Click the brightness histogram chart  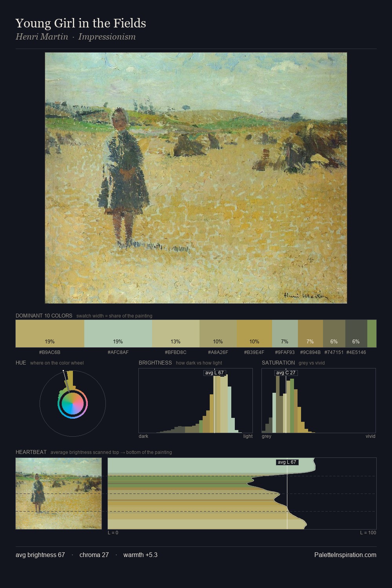[x=196, y=401]
